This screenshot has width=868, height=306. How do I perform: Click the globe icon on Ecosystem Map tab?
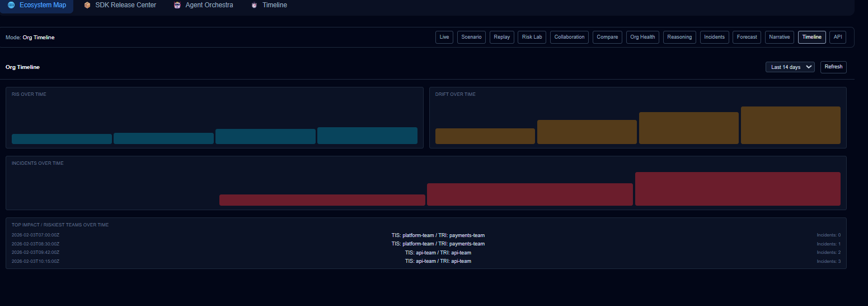(11, 5)
